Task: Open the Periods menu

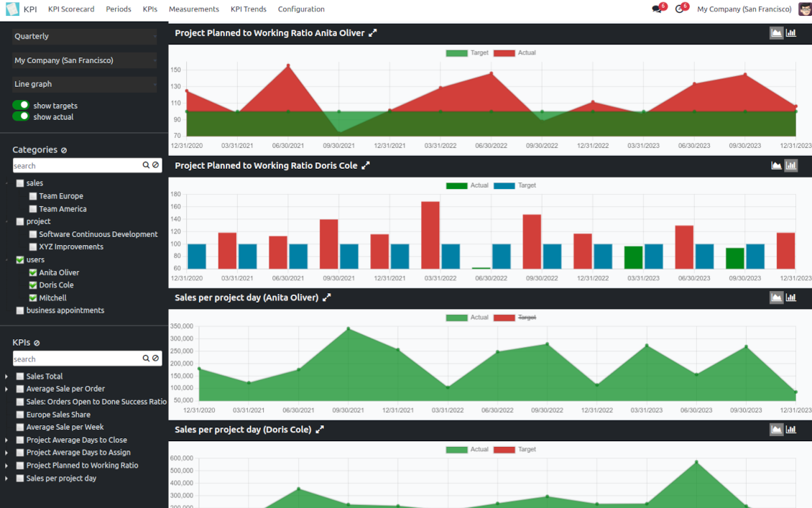Action: coord(118,9)
